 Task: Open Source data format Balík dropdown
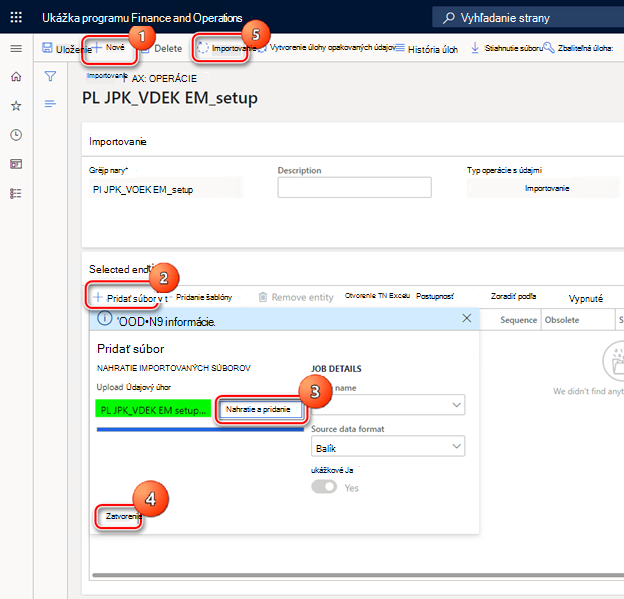pos(388,447)
